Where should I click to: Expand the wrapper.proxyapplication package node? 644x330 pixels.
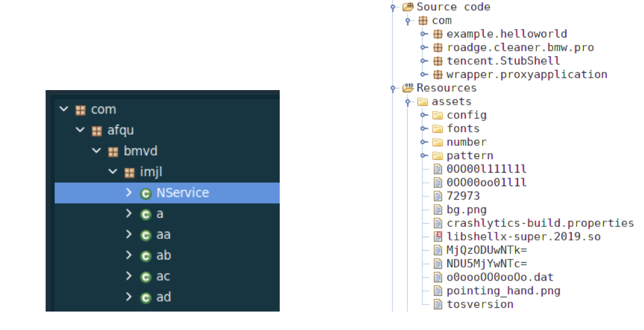pos(424,75)
